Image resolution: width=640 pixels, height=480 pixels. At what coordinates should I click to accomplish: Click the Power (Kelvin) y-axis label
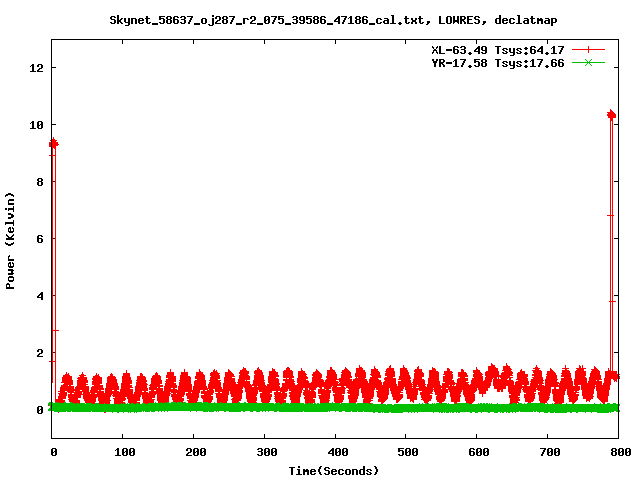tap(10, 241)
